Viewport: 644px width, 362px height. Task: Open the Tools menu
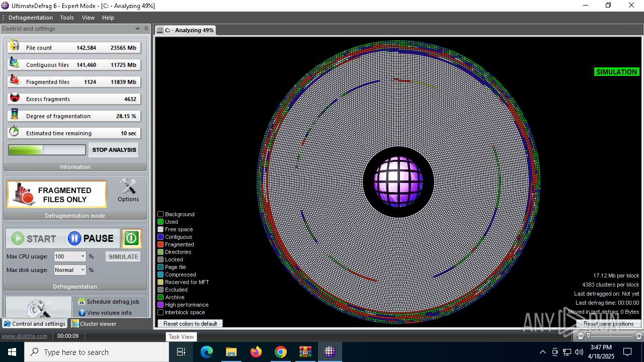point(67,18)
